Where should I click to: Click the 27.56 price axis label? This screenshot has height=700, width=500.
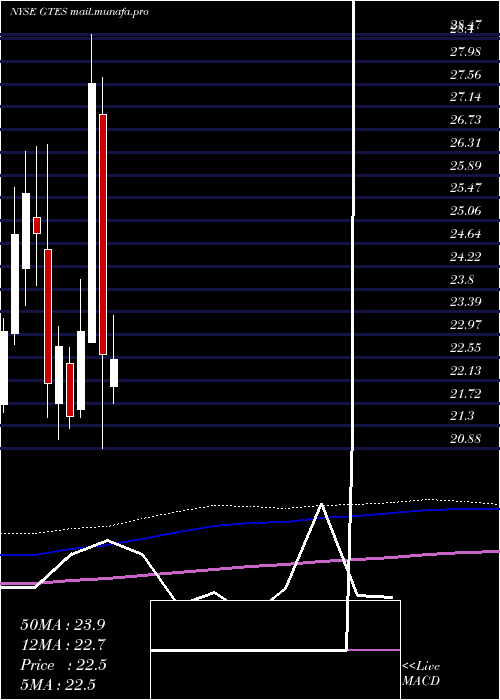pos(466,75)
